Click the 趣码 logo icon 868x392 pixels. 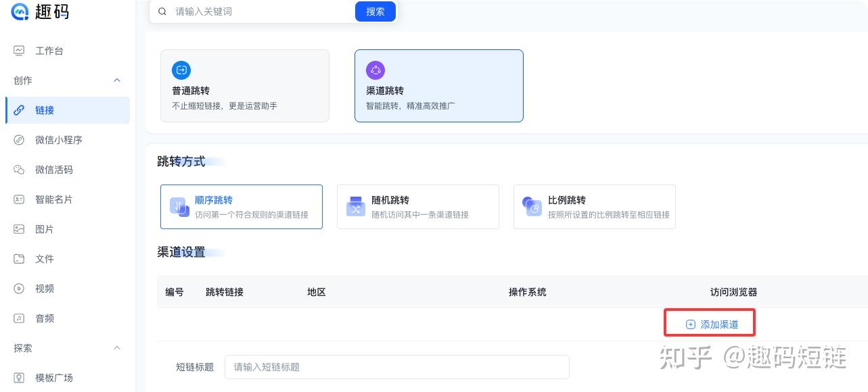pos(20,11)
